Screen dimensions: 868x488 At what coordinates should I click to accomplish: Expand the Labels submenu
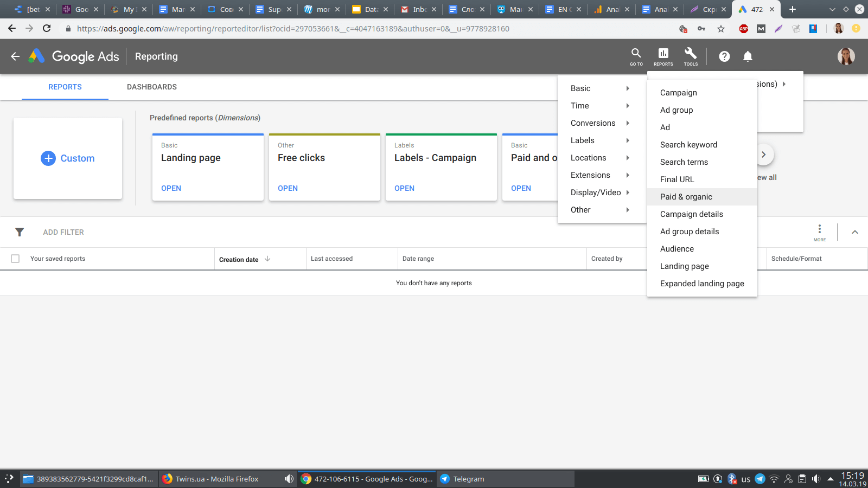(x=602, y=140)
